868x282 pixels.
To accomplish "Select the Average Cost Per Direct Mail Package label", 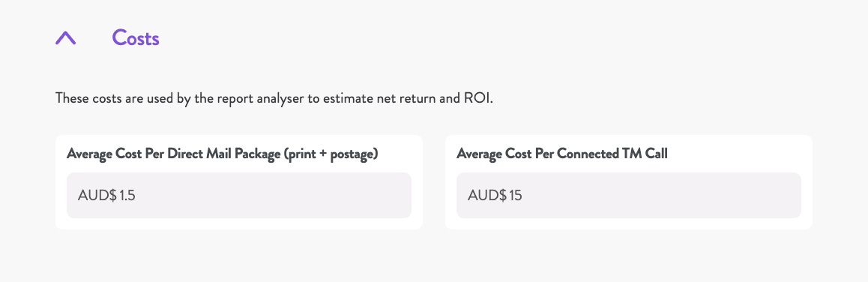I will coord(222,154).
